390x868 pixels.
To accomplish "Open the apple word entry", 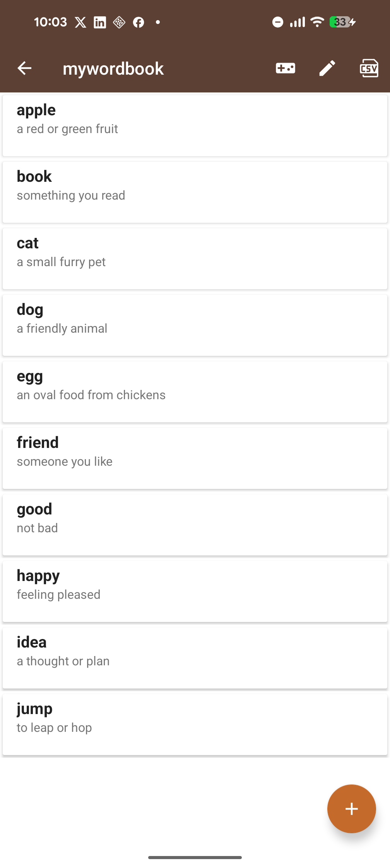I will pyautogui.click(x=195, y=126).
